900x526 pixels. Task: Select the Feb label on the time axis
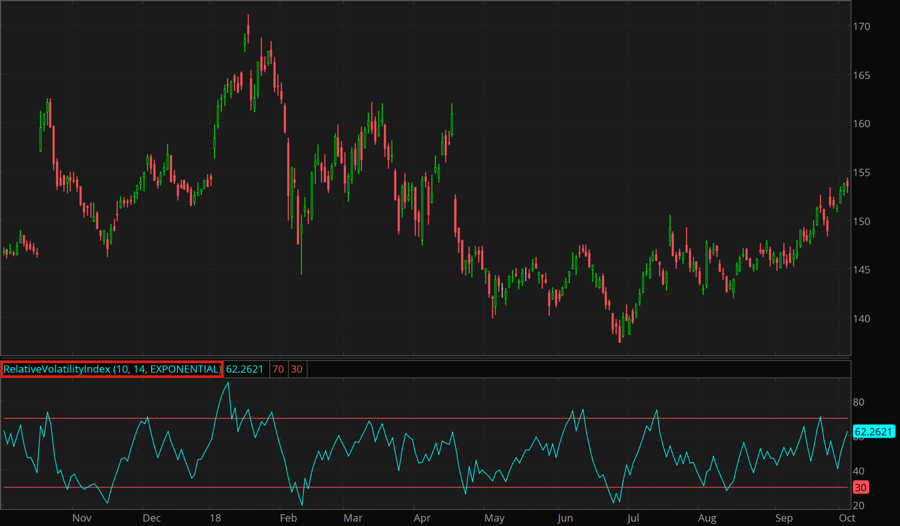288,518
